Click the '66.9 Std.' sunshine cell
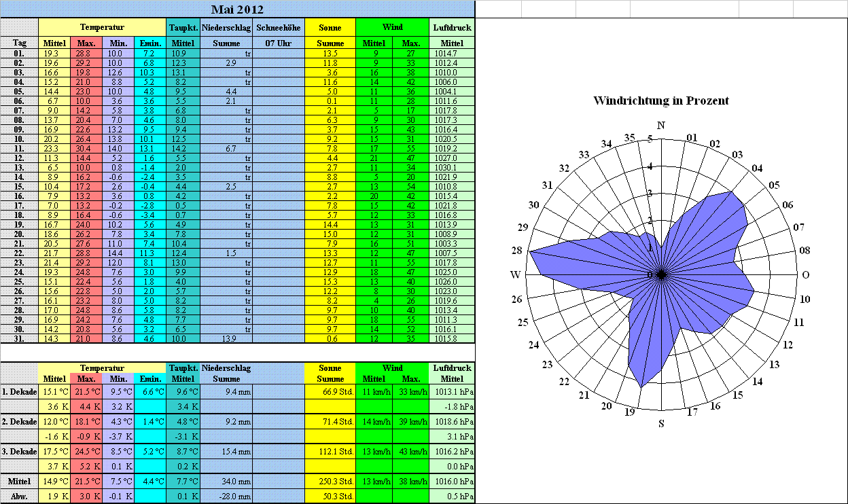Screen dimensions: 848x504 click(330, 392)
